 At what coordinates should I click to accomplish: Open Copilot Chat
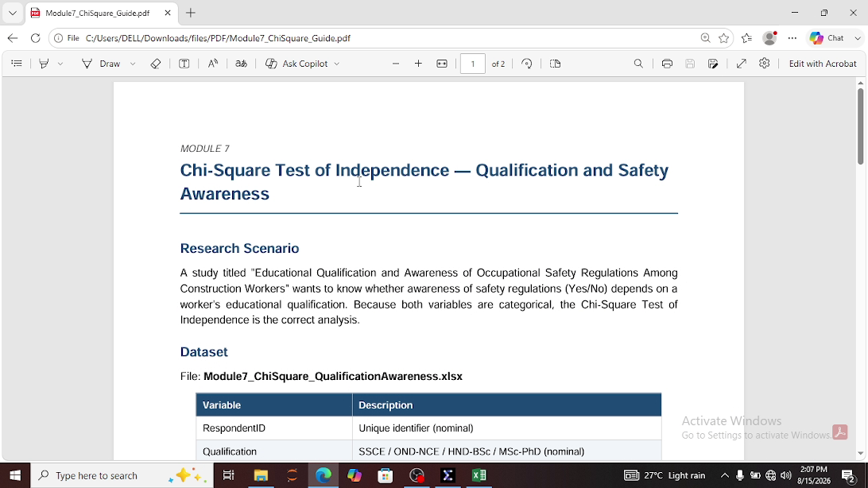pyautogui.click(x=827, y=38)
